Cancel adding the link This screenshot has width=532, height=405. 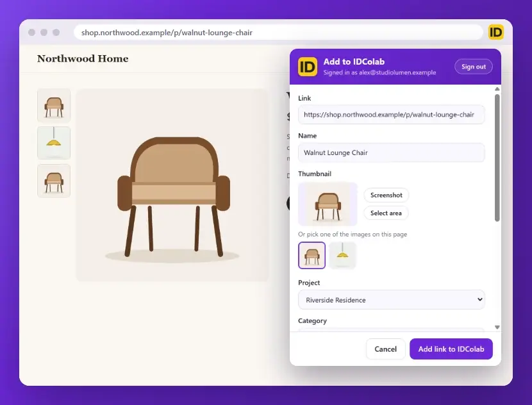tap(385, 349)
